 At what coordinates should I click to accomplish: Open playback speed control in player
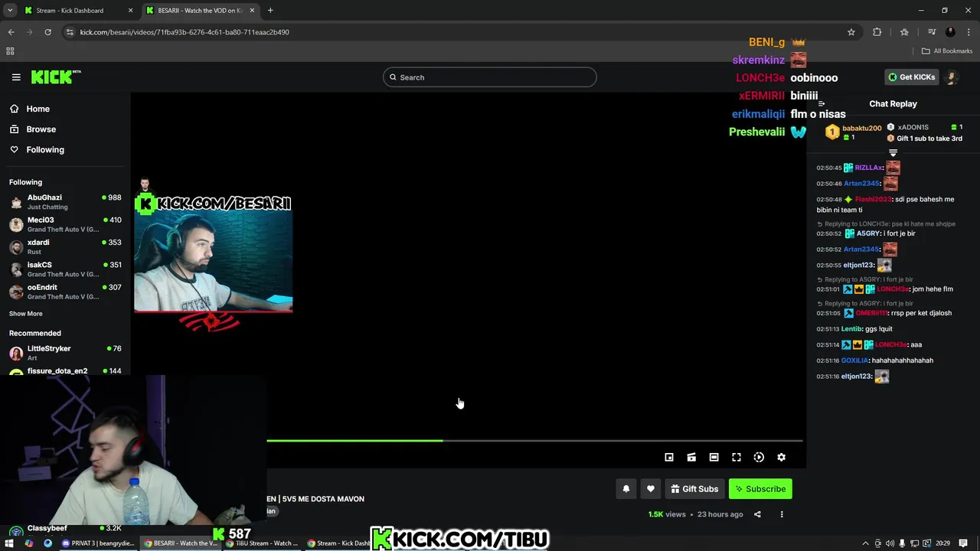pyautogui.click(x=759, y=457)
